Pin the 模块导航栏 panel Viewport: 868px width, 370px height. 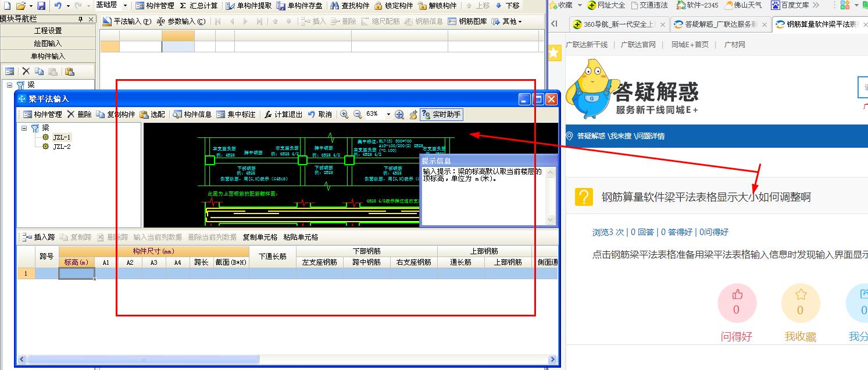(81, 19)
